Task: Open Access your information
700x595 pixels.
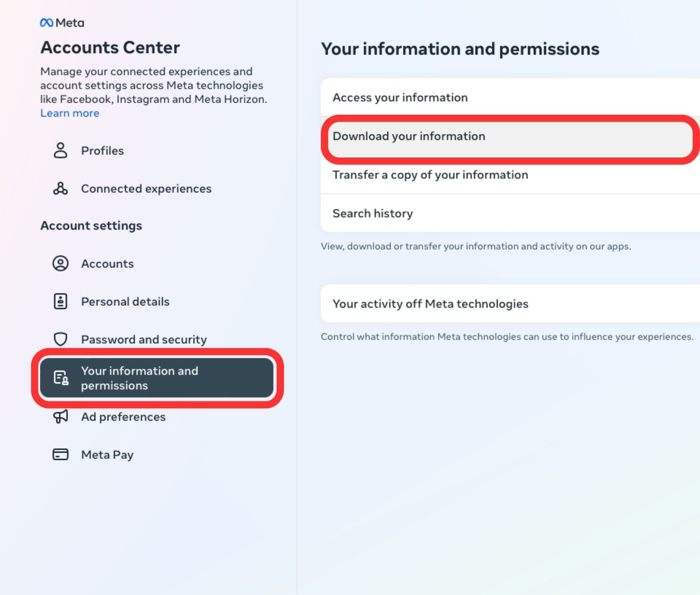Action: pos(510,97)
